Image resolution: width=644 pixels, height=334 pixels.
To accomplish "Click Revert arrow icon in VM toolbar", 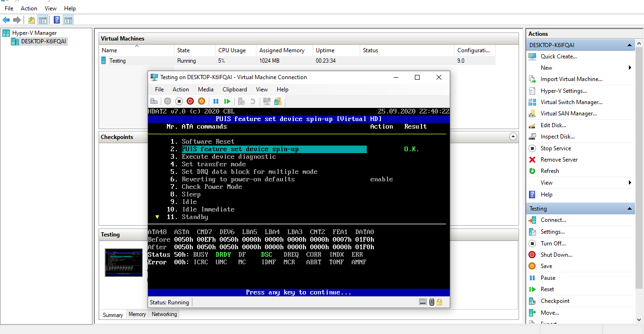I will point(253,101).
